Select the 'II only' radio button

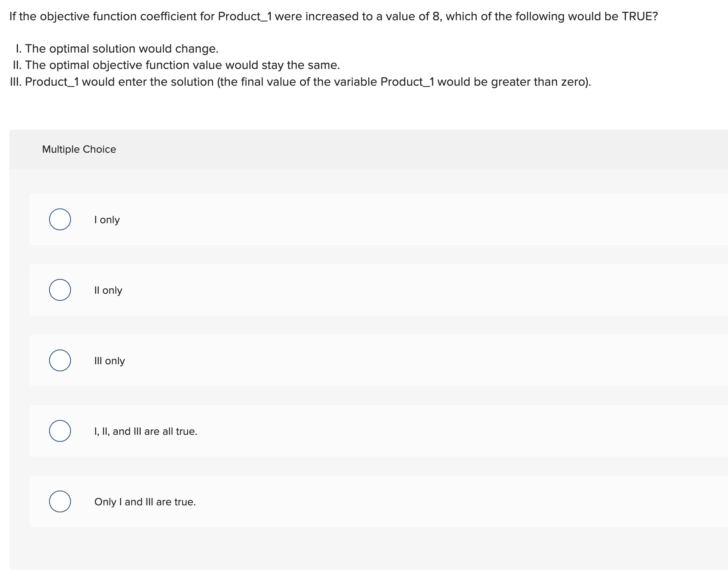pyautogui.click(x=60, y=290)
